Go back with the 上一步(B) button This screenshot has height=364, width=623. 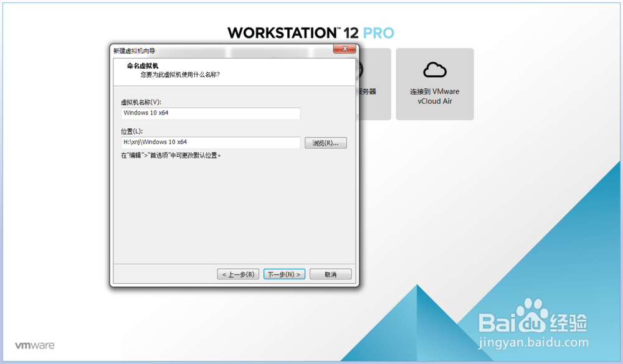[x=238, y=274]
